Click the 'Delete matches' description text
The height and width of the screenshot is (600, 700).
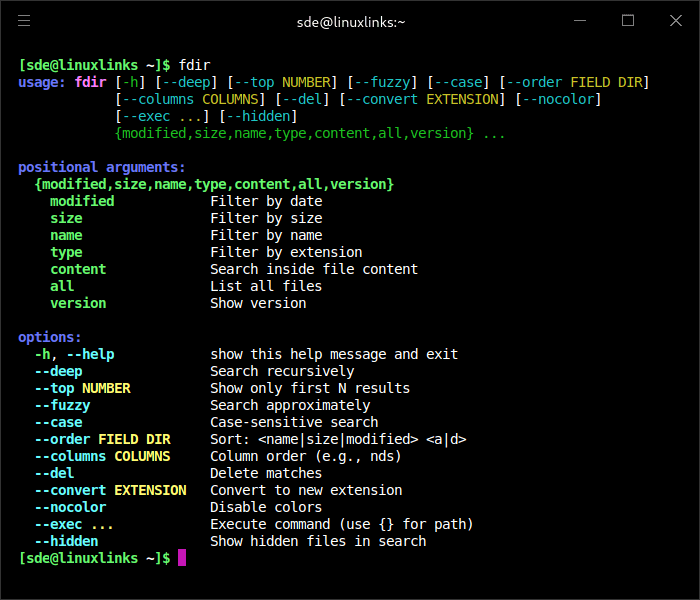point(266,473)
